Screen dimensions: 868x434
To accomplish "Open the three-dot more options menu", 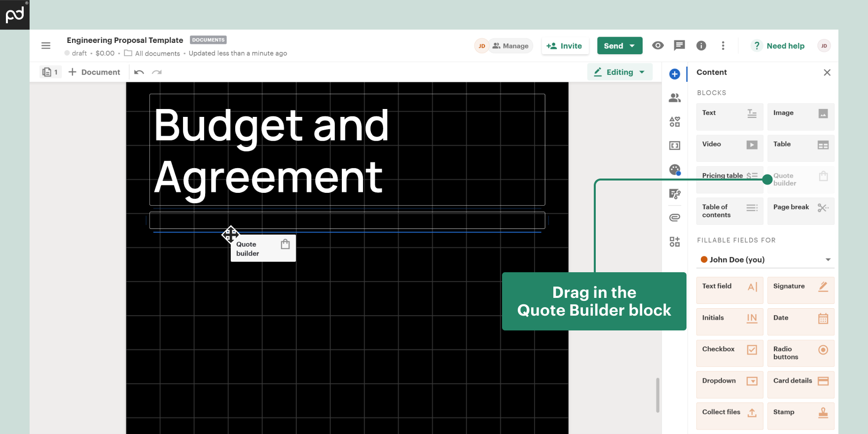I will click(x=723, y=46).
